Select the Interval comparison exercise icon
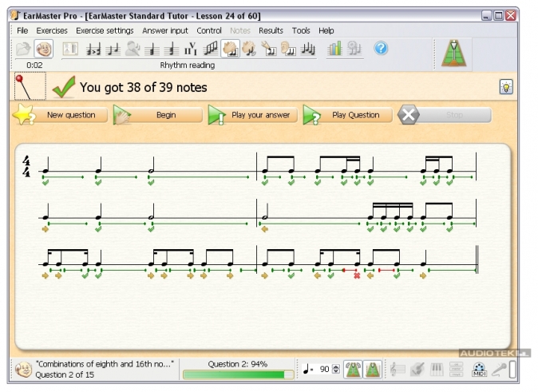This screenshot has height=392, width=538. pos(93,49)
